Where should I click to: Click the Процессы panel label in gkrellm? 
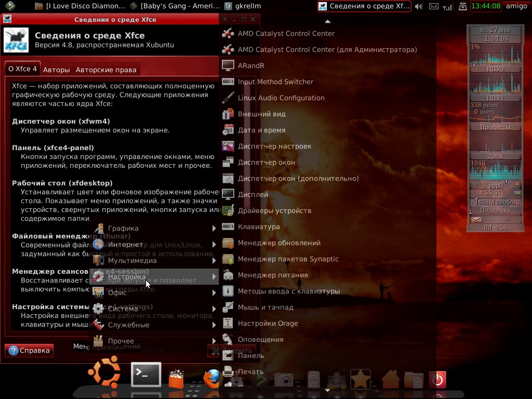pos(495,127)
